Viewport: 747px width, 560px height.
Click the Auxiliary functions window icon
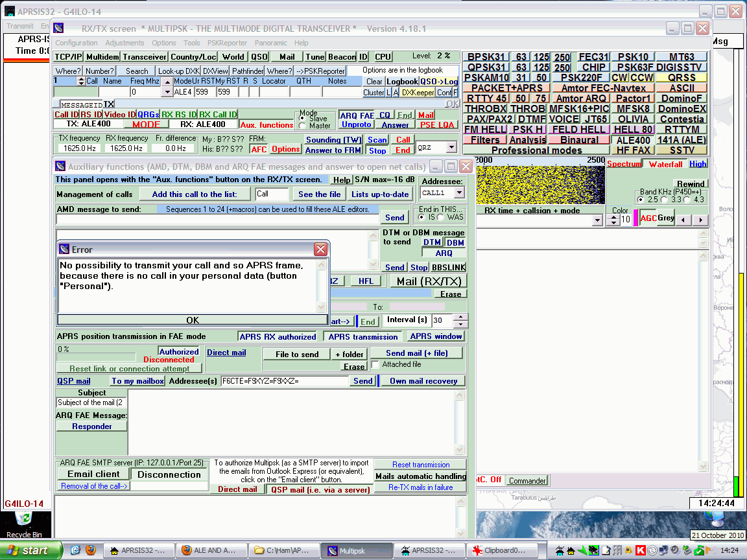tap(60, 166)
